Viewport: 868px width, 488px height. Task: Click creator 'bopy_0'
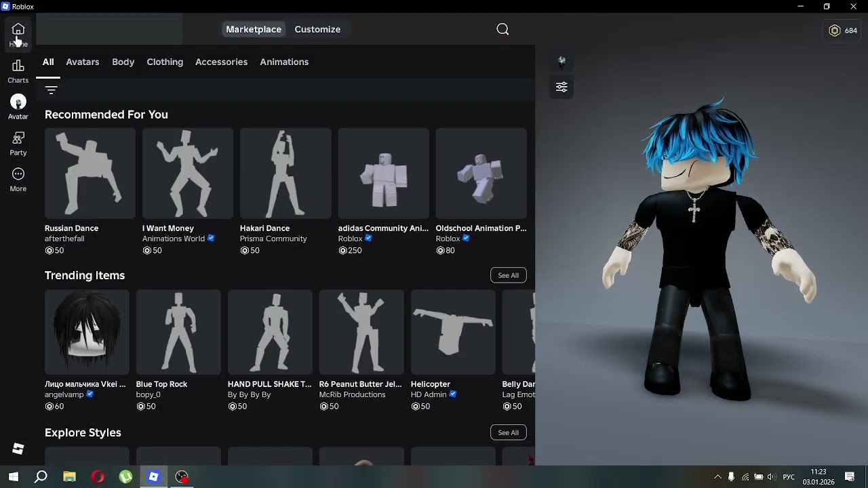click(149, 395)
